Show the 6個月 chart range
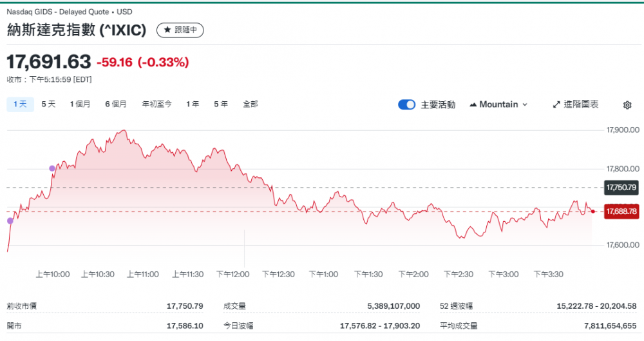This screenshot has width=644, height=341. 116,104
